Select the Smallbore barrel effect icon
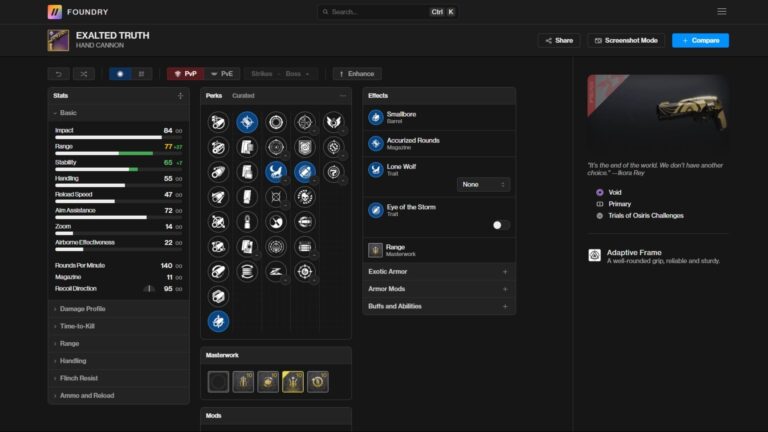 point(376,117)
